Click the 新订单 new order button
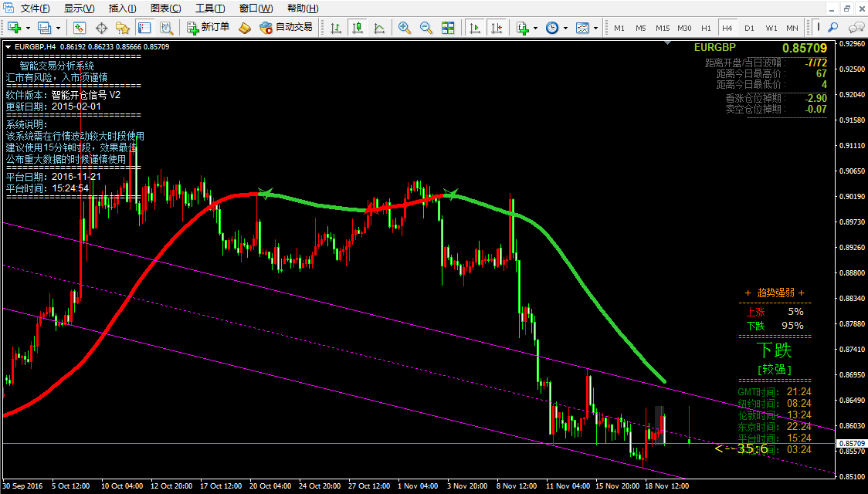This screenshot has width=868, height=494. point(208,28)
